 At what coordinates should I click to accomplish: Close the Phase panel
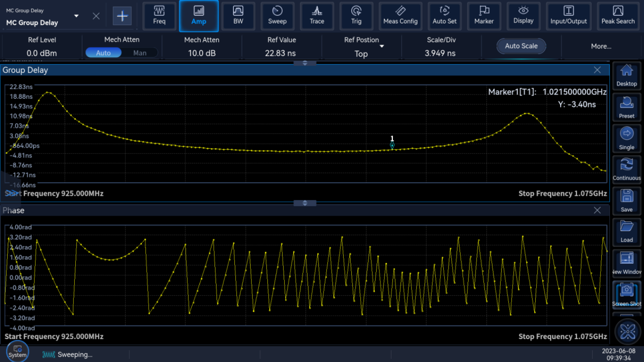pyautogui.click(x=597, y=210)
